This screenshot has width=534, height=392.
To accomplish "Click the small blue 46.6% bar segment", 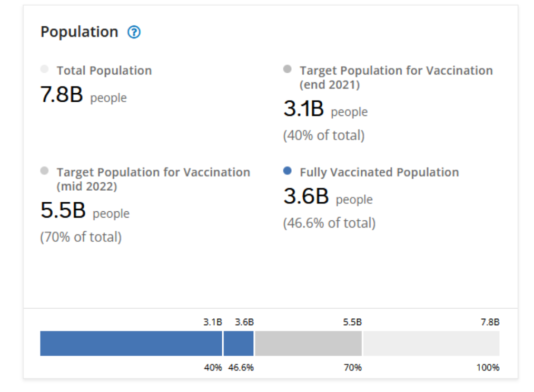I will pos(239,344).
